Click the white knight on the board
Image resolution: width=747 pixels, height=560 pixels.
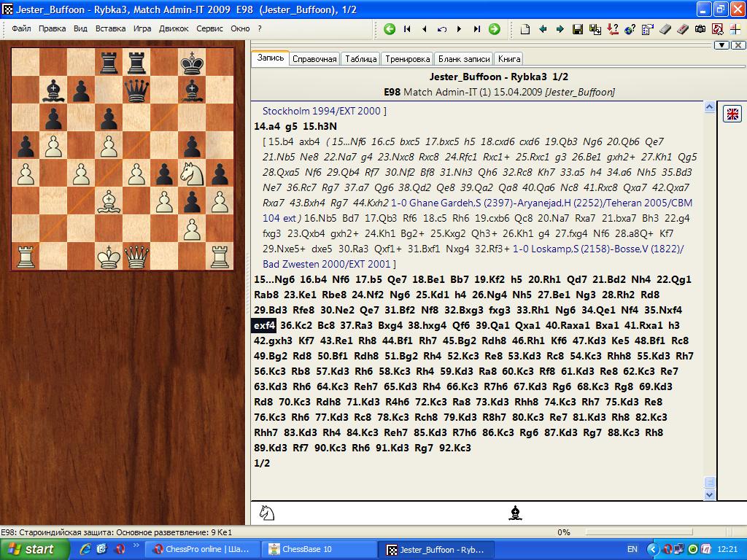(x=192, y=174)
